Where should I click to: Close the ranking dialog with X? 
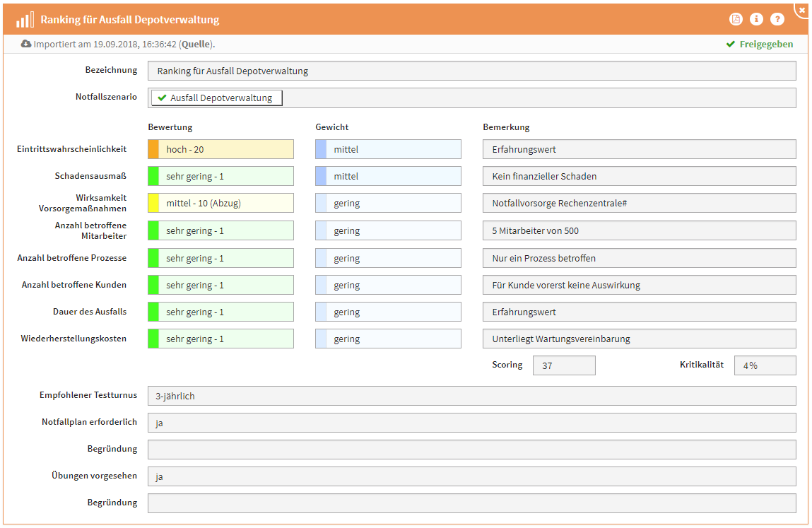point(802,10)
